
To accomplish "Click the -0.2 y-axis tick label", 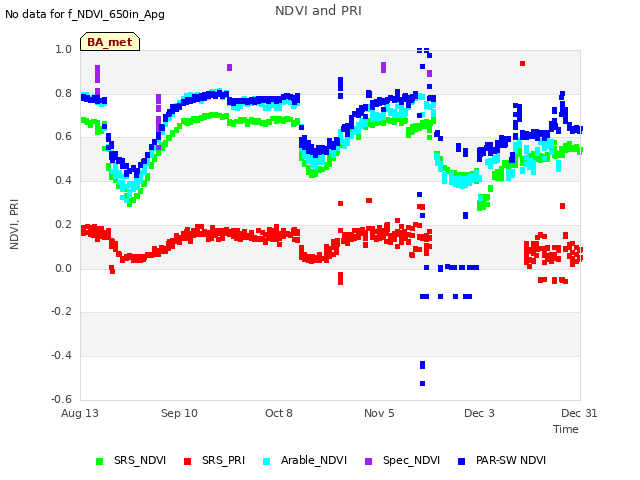I will (62, 311).
